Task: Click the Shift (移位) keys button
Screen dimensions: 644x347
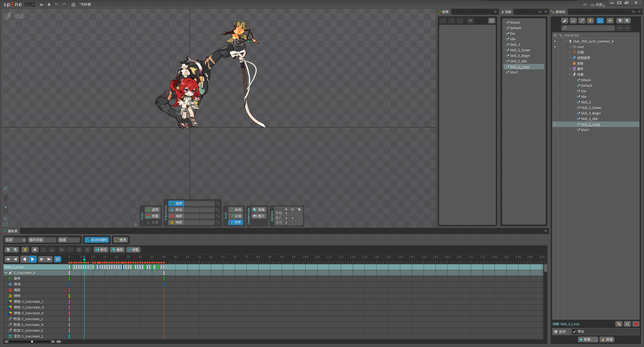Action: pyautogui.click(x=101, y=250)
